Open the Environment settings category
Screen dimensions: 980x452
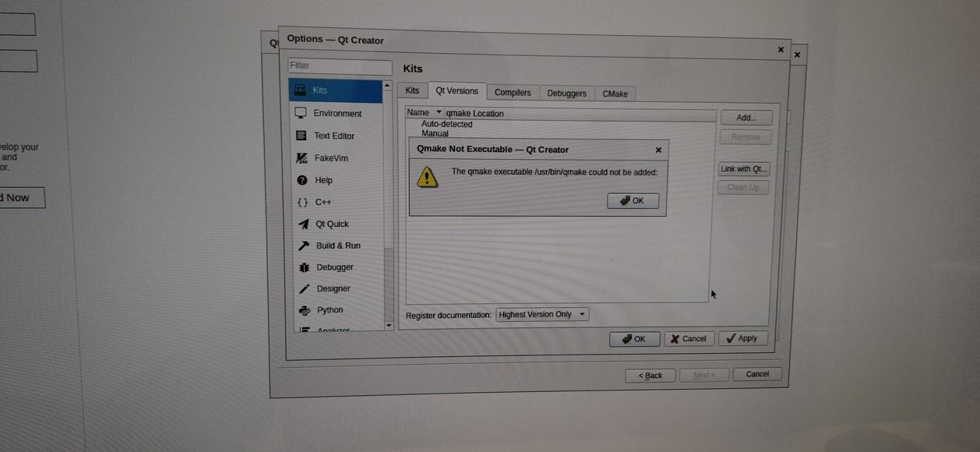[x=337, y=113]
